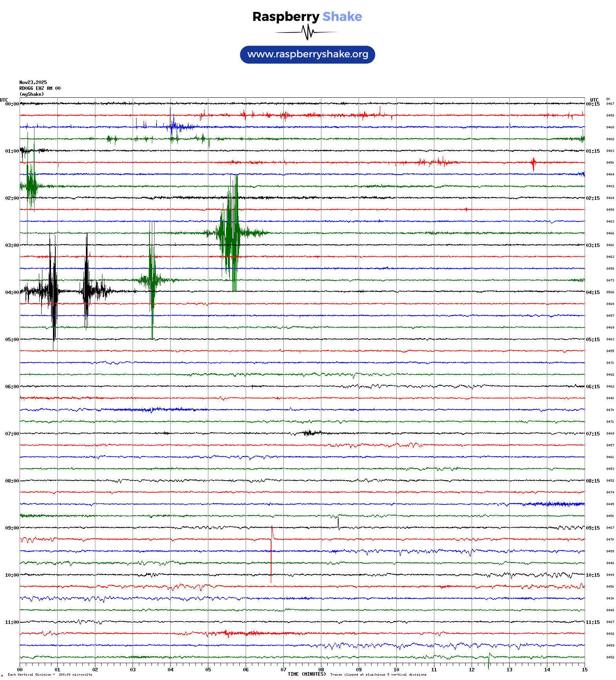Click the vertical division scale note at bottom left
This screenshot has height=680, width=616.
(x=50, y=675)
